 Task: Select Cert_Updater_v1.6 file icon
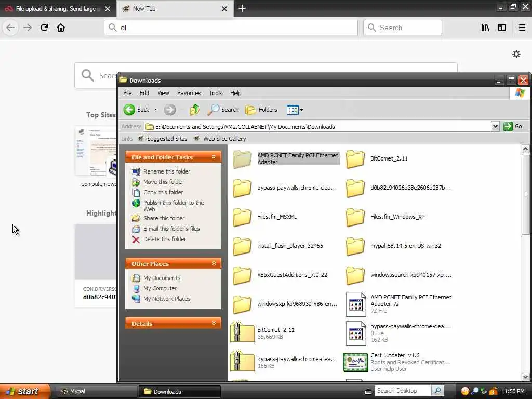pos(355,362)
